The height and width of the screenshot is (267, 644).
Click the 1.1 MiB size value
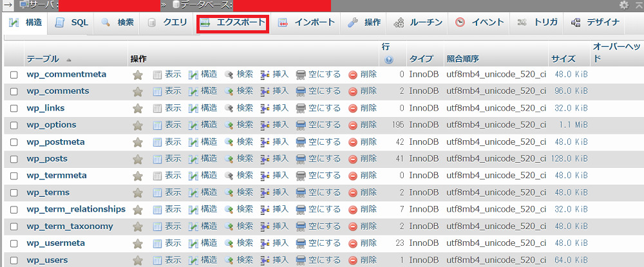(573, 125)
